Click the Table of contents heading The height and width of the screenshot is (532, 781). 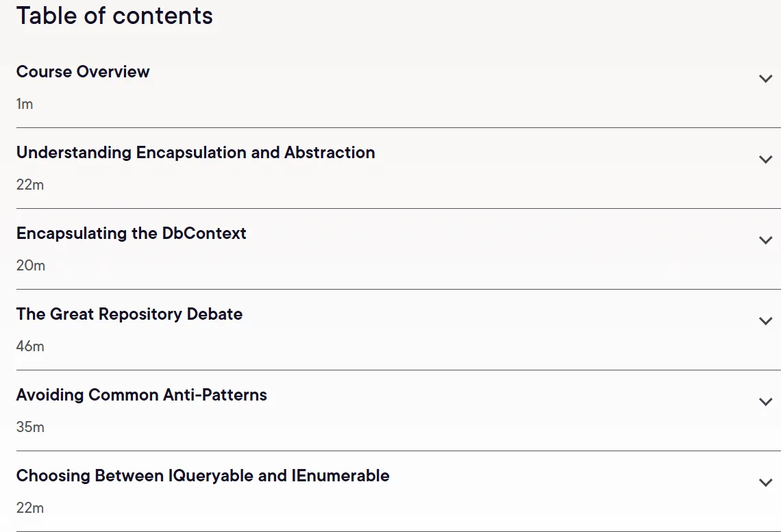[114, 16]
